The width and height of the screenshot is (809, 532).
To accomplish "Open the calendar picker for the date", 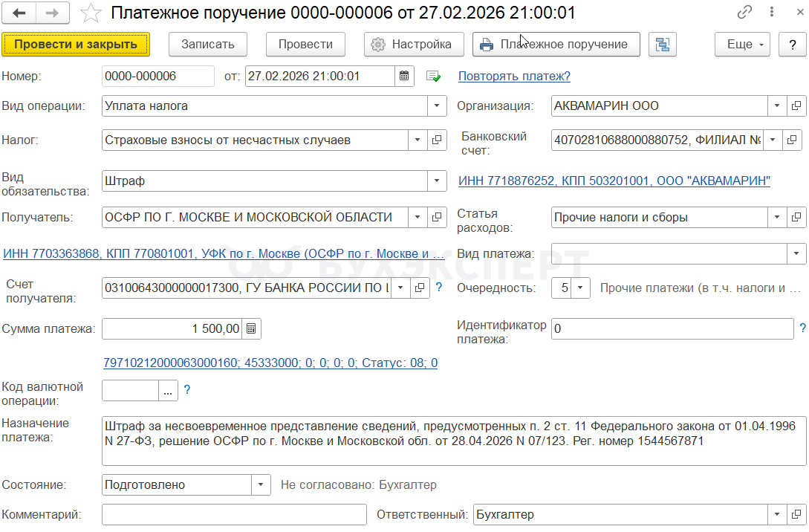I will pos(404,76).
